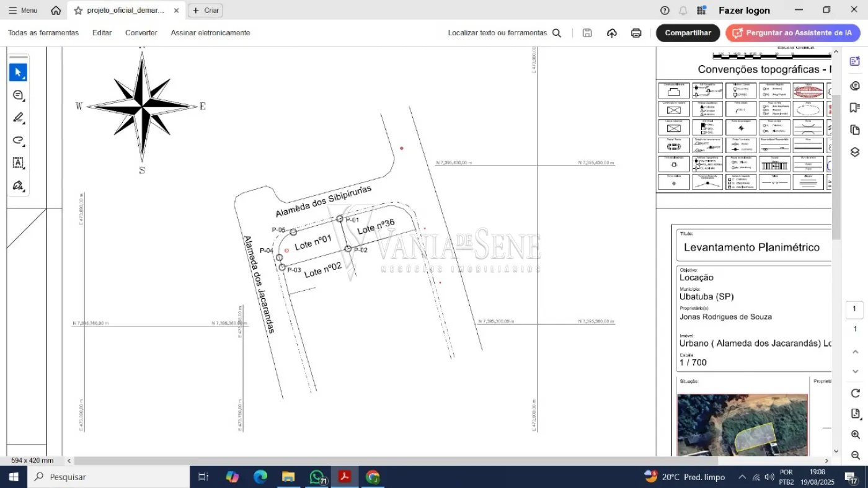
Task: Open the layers panel icon
Action: click(x=855, y=152)
